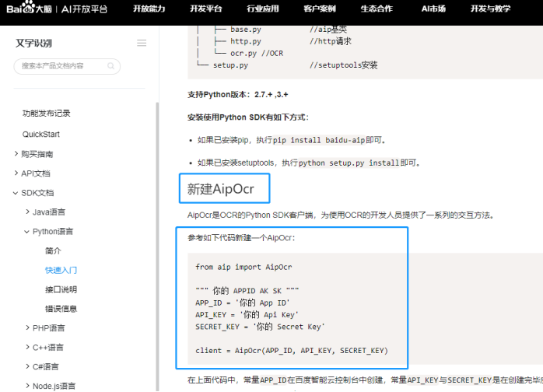This screenshot has height=392, width=543.
Task: Select 简介 under Python语言
Action: point(53,250)
